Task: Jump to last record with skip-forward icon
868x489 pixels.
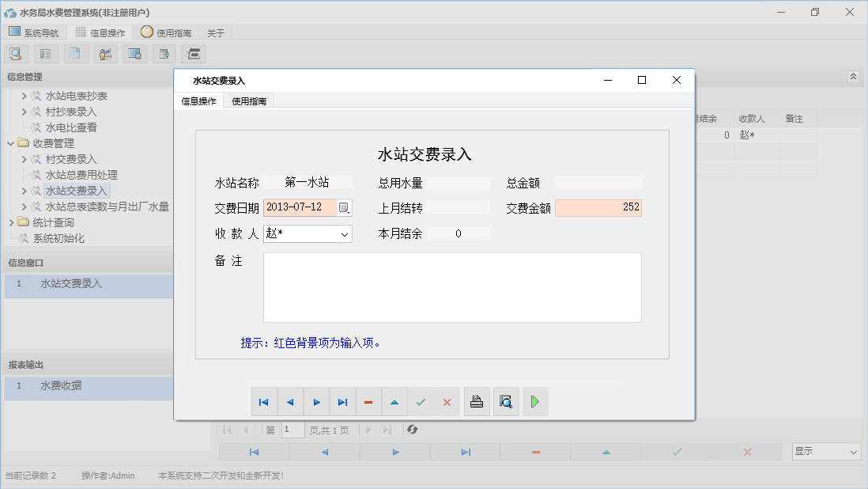Action: [x=342, y=401]
